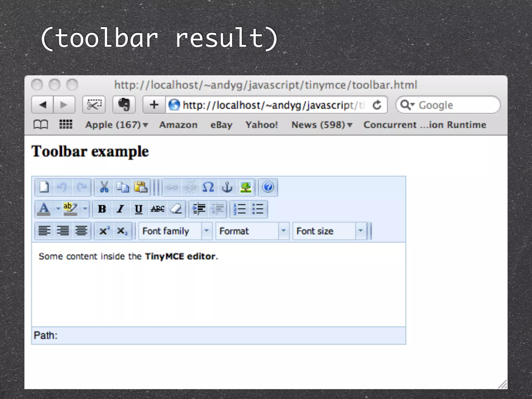532x399 pixels.
Task: Insert a link with the chain icon
Action: click(x=172, y=187)
